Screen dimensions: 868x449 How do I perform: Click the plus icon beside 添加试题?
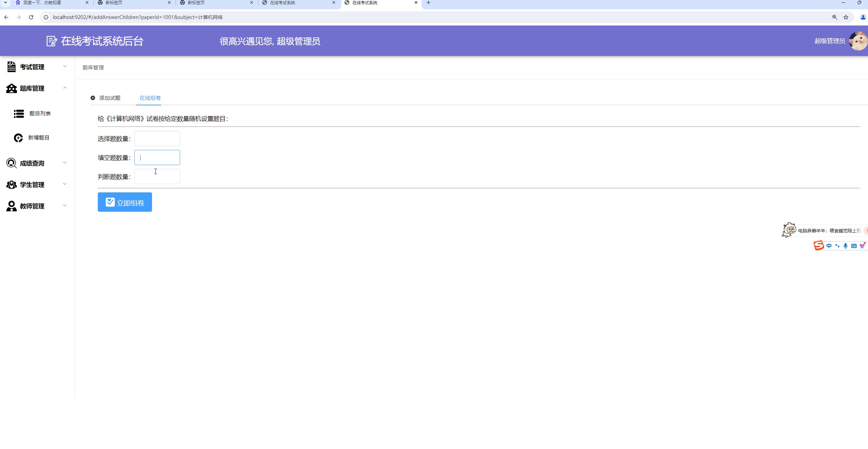tap(93, 98)
